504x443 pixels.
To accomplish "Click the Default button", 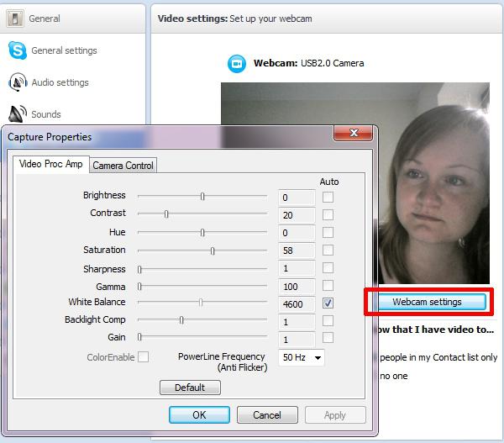I will 190,388.
